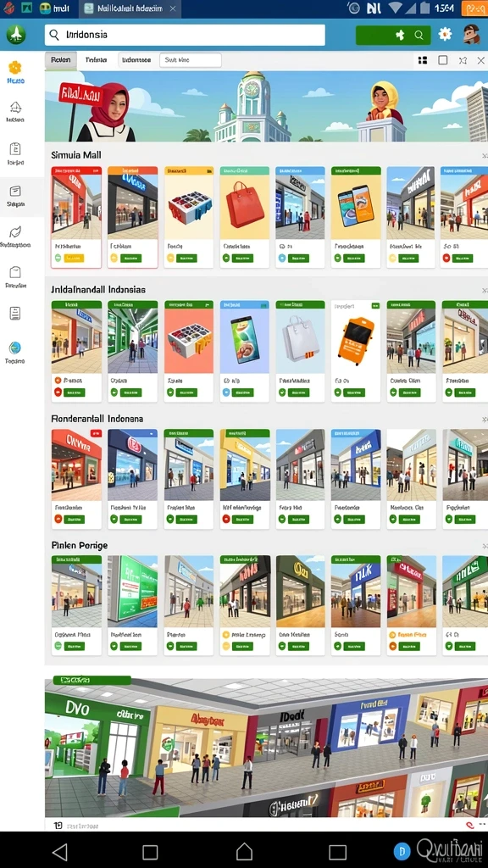488x868 pixels.
Task: Collapse the Simuia Mall section
Action: 484,157
